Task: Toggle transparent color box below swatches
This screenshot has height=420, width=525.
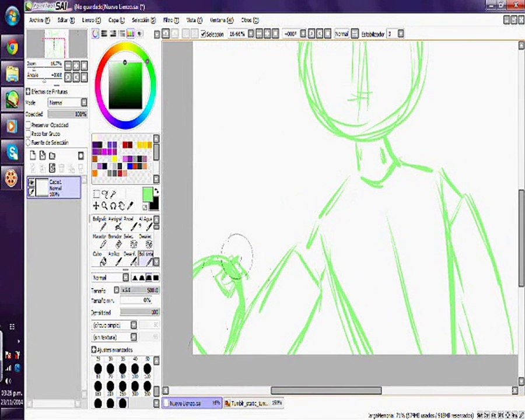Action: [145, 207]
